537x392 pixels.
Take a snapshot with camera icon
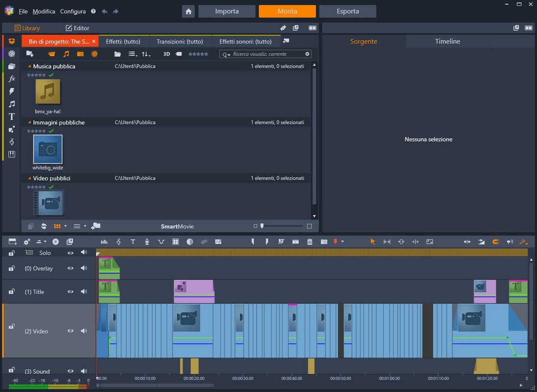[x=324, y=242]
